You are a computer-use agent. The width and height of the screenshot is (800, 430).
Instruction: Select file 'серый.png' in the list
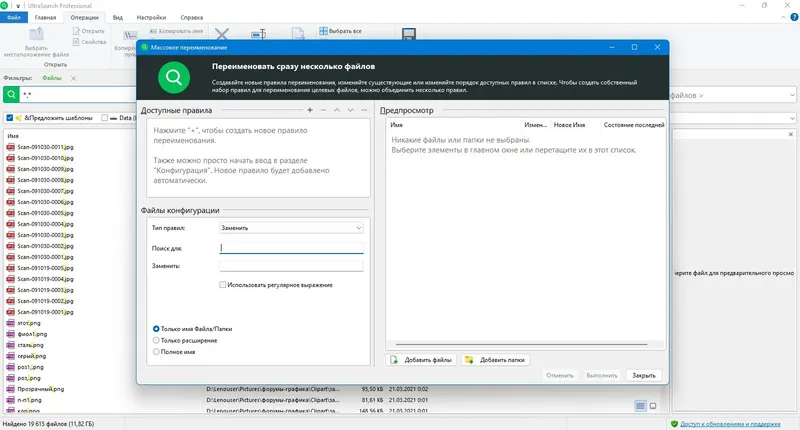(32, 356)
